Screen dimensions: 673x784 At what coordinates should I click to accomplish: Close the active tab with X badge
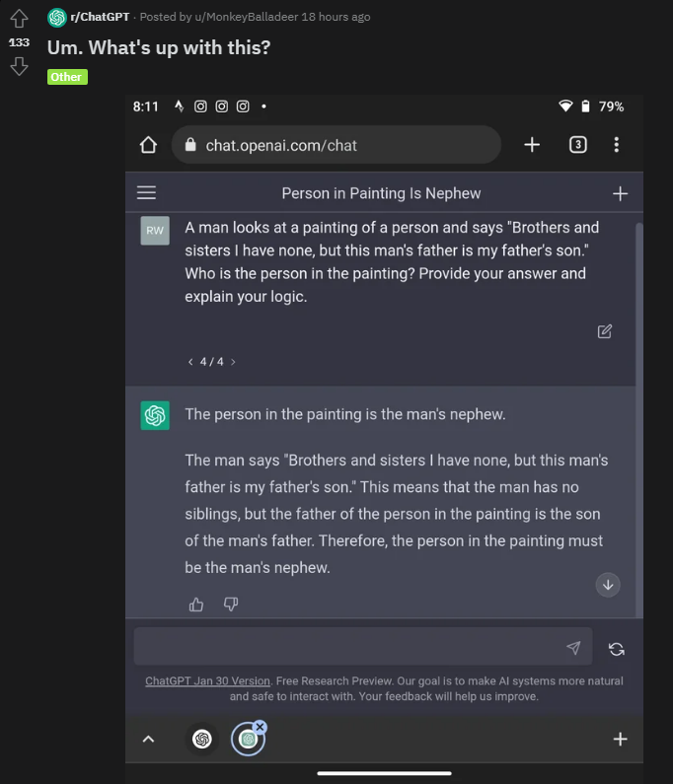pyautogui.click(x=260, y=727)
